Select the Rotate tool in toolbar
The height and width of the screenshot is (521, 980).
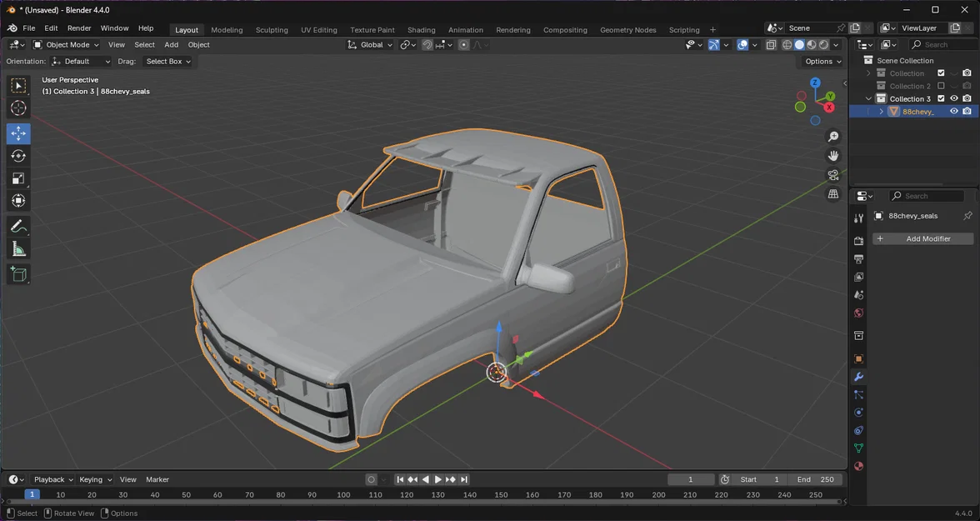click(18, 156)
